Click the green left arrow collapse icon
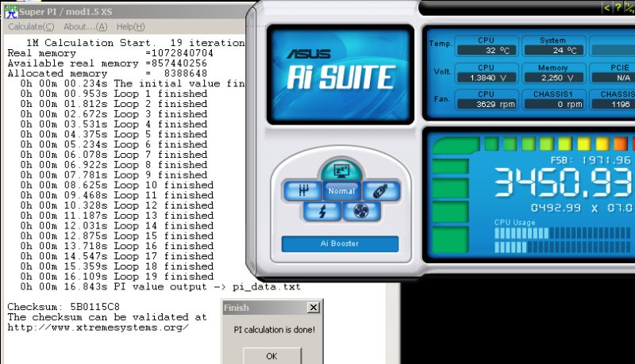635x364 pixels. [x=606, y=8]
